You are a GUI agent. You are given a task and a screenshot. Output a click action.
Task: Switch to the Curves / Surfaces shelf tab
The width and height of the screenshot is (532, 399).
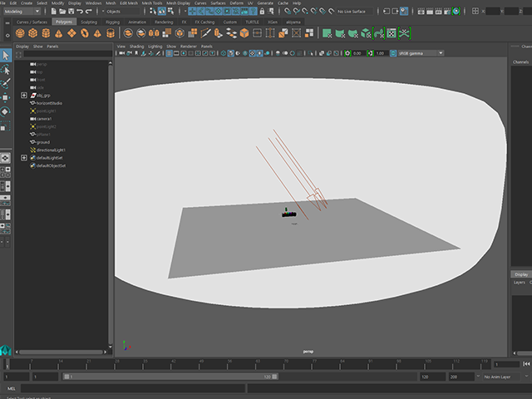coord(32,22)
